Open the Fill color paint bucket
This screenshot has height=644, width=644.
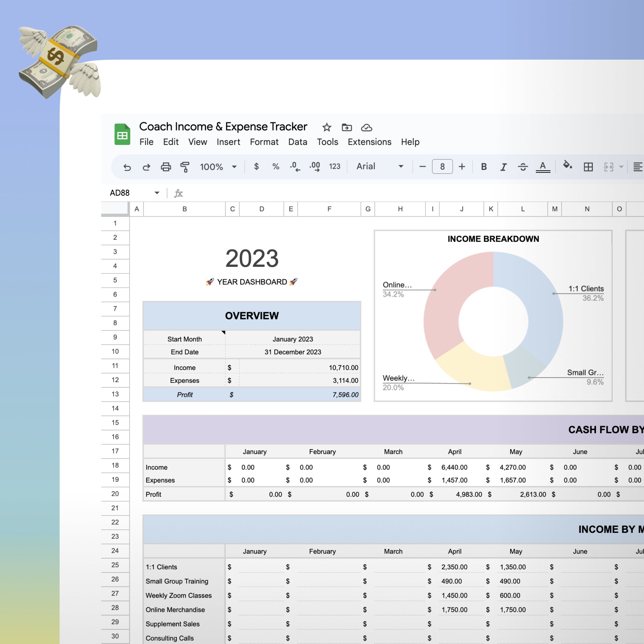click(x=567, y=165)
